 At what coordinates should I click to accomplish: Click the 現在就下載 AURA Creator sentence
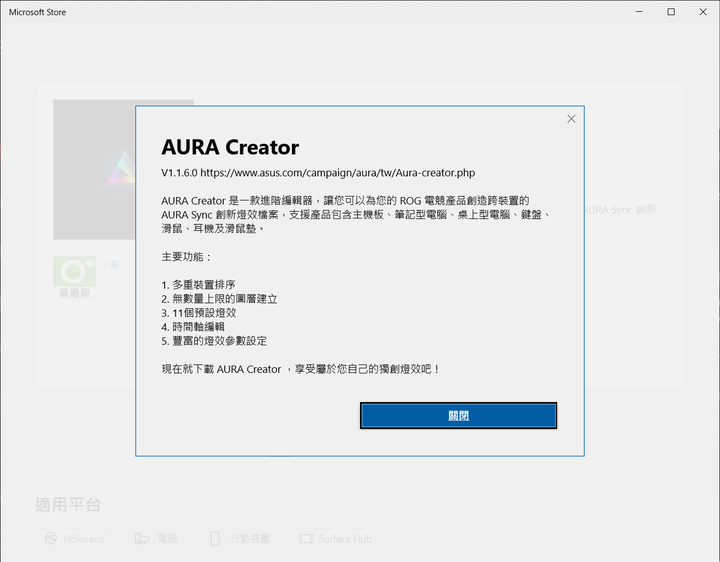click(301, 369)
